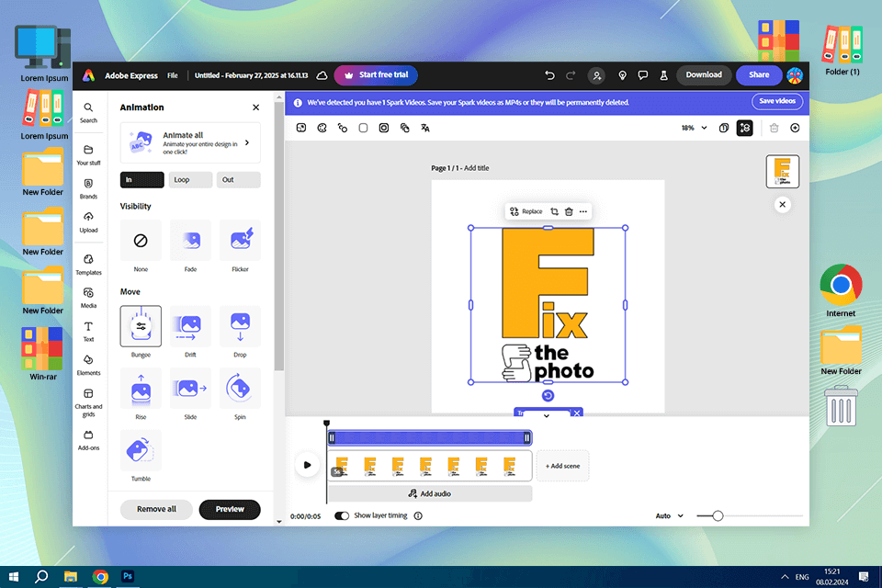Click the Add scene button
Image resolution: width=882 pixels, height=588 pixels.
tap(562, 466)
